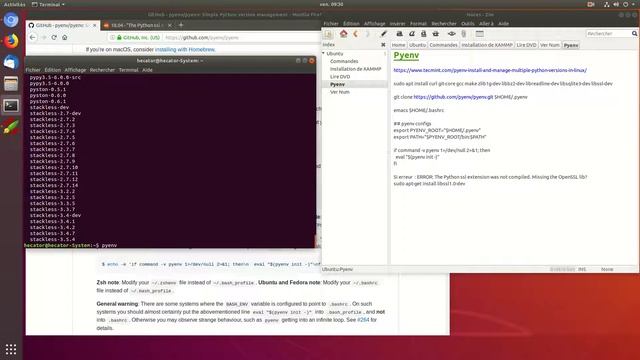The height and width of the screenshot is (360, 640).
Task: Click the Firefox home button
Action: coord(64,37)
